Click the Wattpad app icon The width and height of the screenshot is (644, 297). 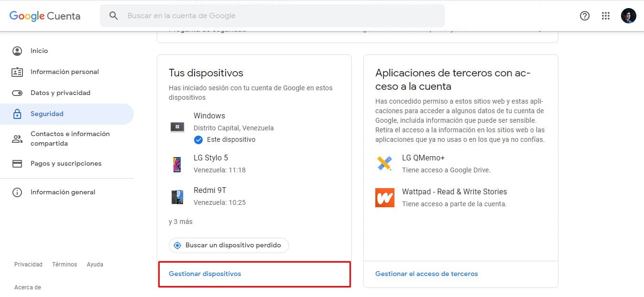point(384,197)
